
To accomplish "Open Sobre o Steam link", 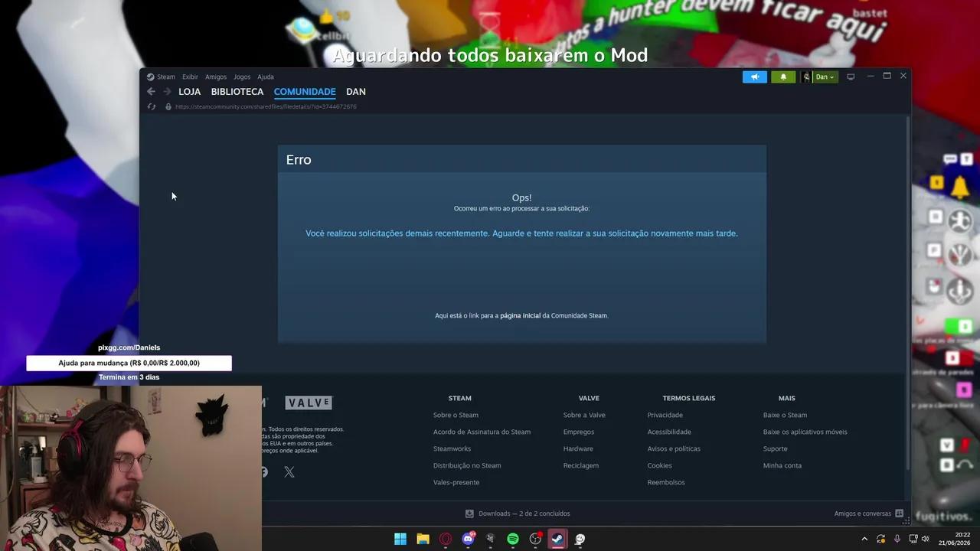I will coord(456,415).
